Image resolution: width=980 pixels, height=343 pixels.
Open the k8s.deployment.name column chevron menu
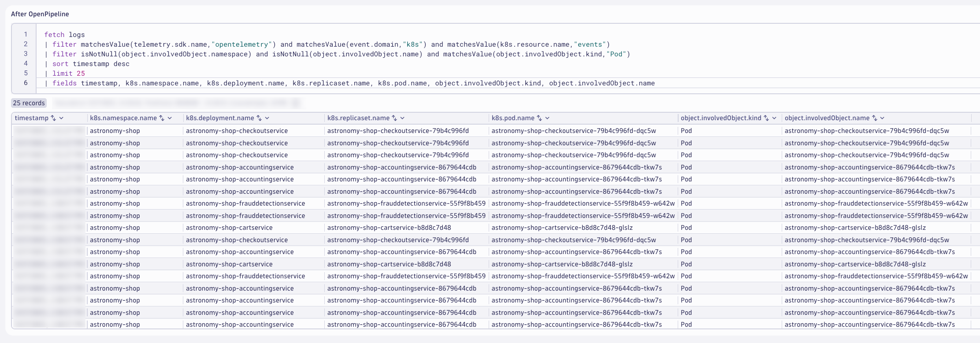pyautogui.click(x=267, y=118)
